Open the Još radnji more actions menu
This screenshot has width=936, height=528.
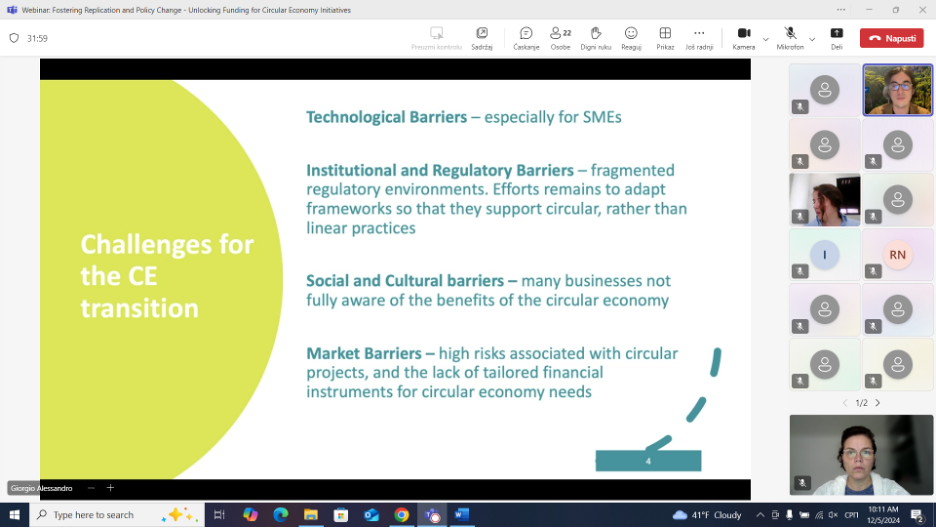coord(699,37)
